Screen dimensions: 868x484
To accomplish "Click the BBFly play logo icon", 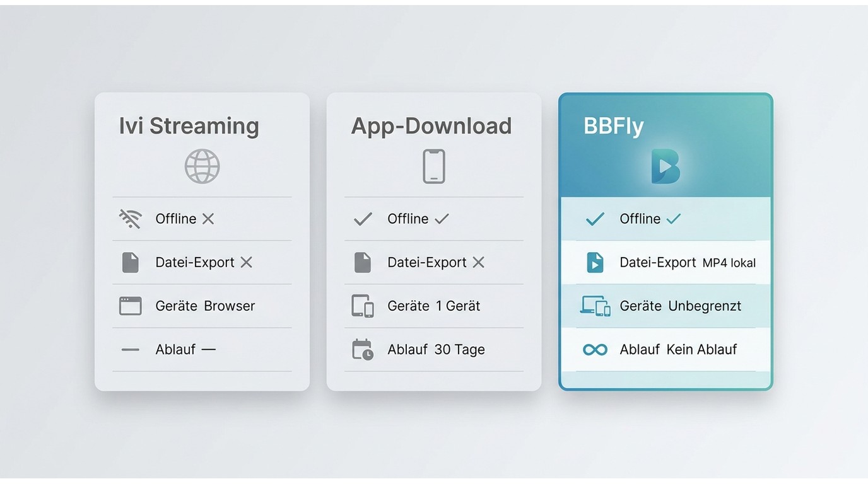I will (x=666, y=166).
